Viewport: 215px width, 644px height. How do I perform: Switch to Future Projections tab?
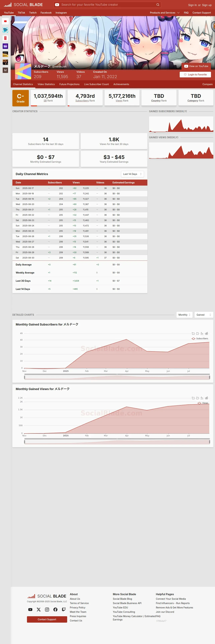click(69, 84)
